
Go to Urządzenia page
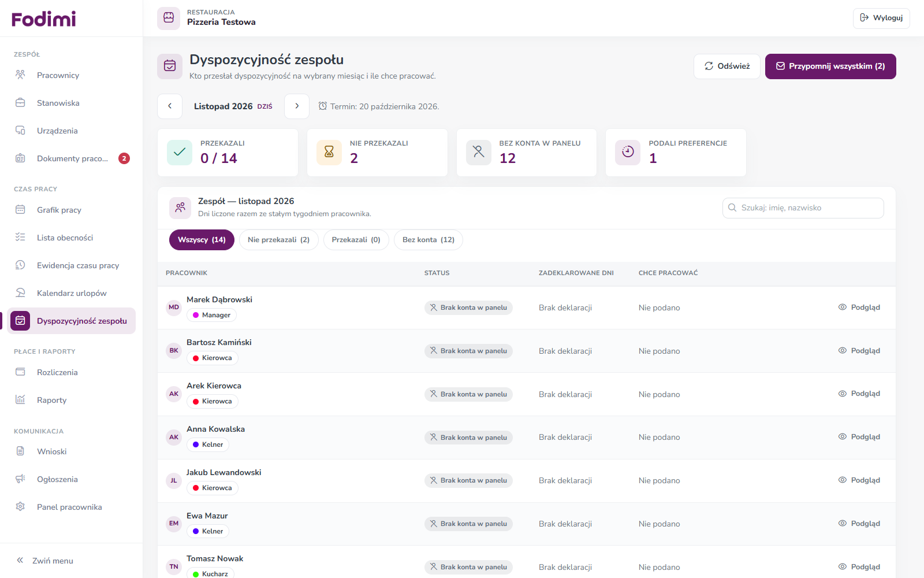click(72, 131)
